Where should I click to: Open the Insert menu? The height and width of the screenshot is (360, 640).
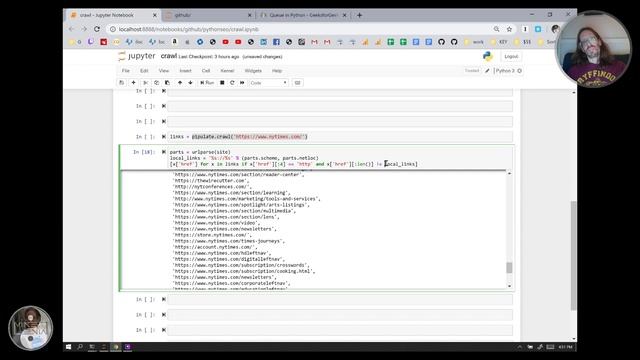185,71
